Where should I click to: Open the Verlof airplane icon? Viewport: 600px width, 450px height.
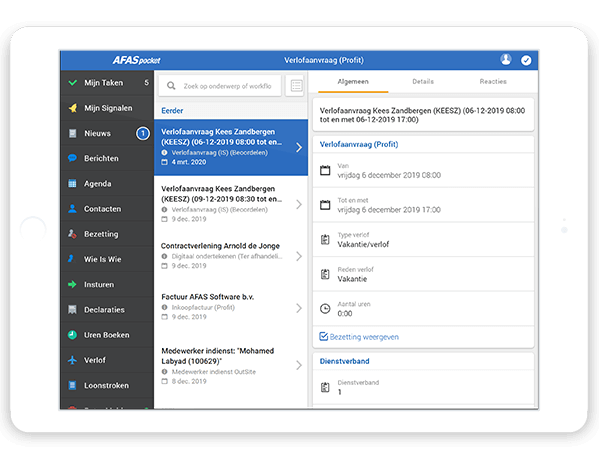point(72,360)
